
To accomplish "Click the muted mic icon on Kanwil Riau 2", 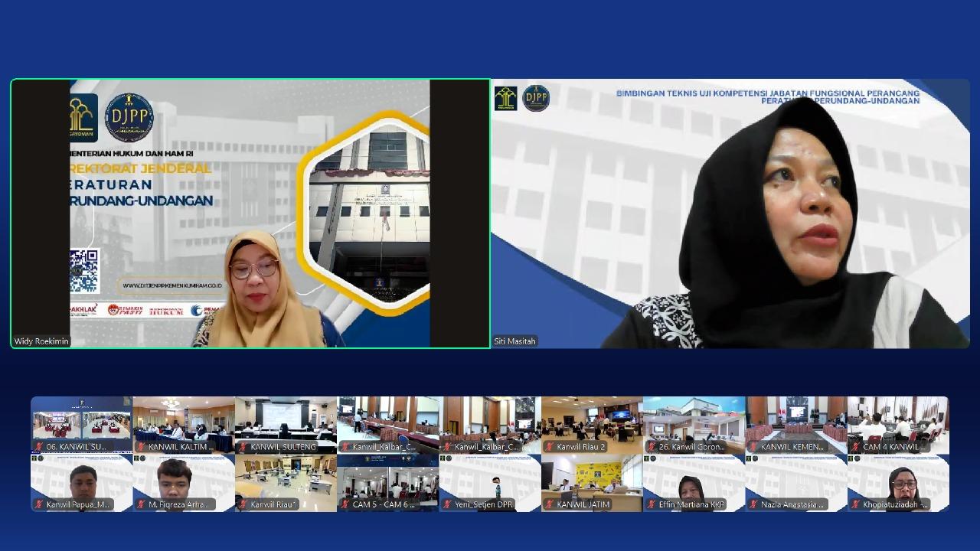I will (549, 447).
